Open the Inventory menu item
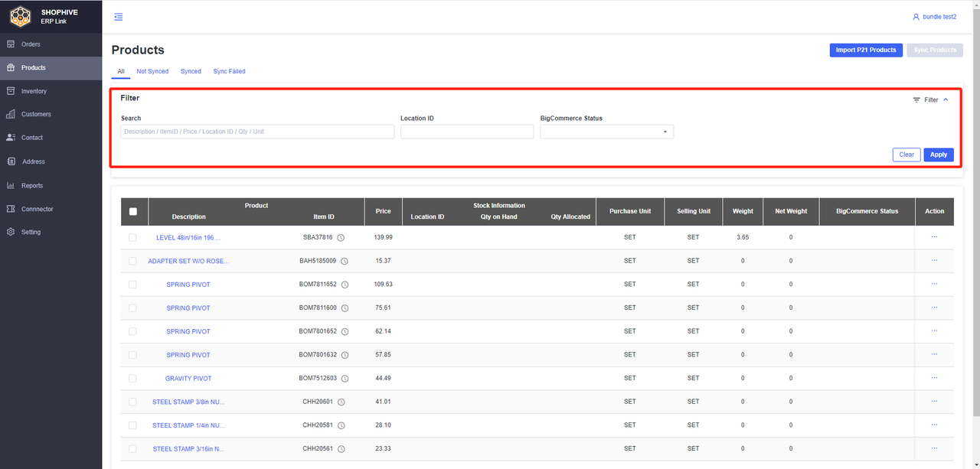Image resolution: width=980 pixels, height=469 pixels. [x=51, y=91]
